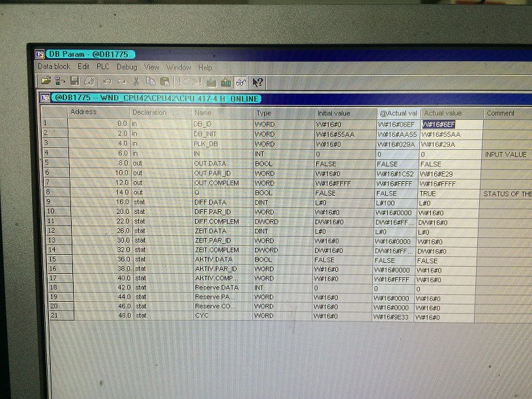Viewport: 532px width, 399px height.
Task: Click the OUT.COMPLEM name cell
Action: click(x=223, y=183)
